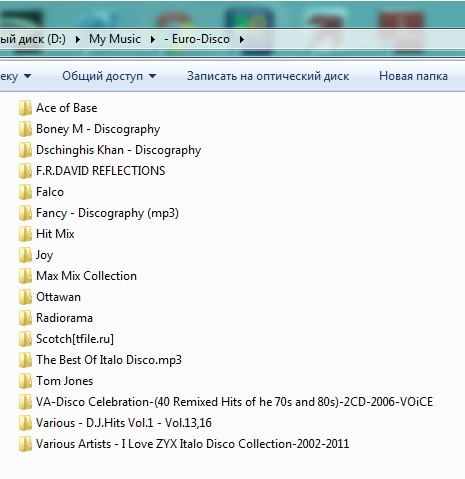Click the - Euro-Disco breadcrumb segment
Viewport: 465px width, 479px height.
tap(197, 39)
